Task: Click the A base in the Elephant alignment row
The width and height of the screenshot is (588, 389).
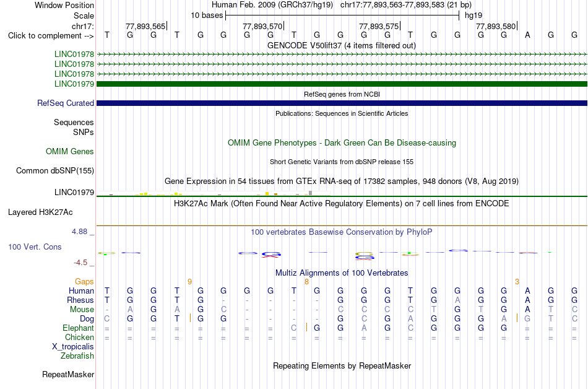Action: click(x=364, y=328)
